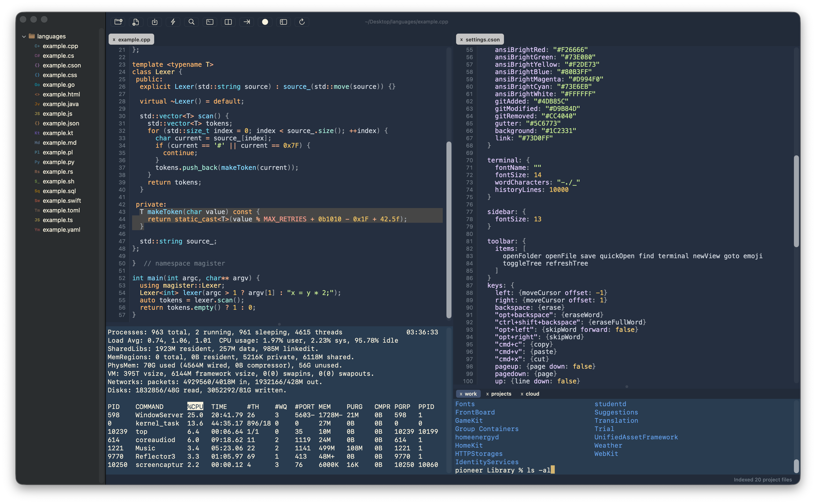Click the Save toolbar icon
This screenshot has width=816, height=504.
click(155, 22)
